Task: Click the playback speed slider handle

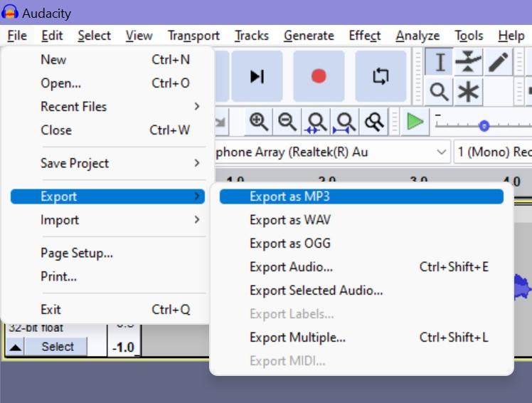Action: coord(484,126)
